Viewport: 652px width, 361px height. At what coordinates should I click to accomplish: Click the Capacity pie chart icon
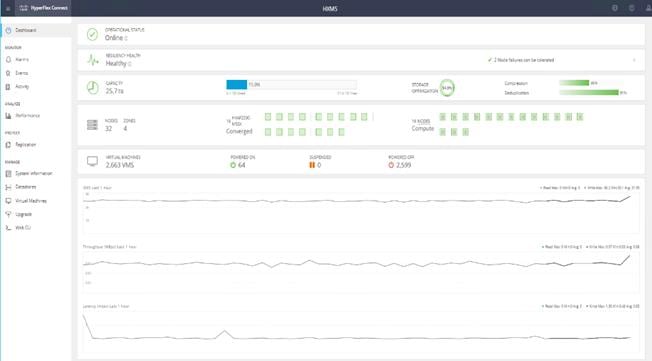point(92,87)
